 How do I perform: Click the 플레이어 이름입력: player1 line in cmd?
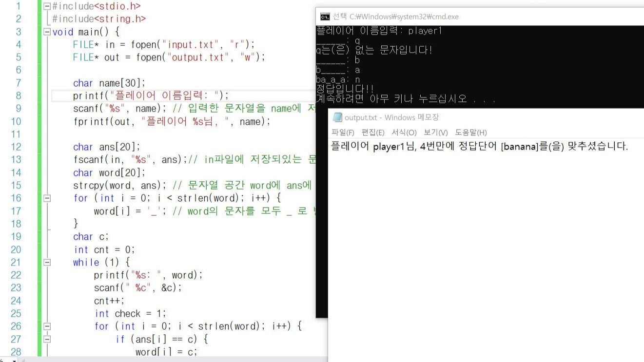(x=379, y=31)
